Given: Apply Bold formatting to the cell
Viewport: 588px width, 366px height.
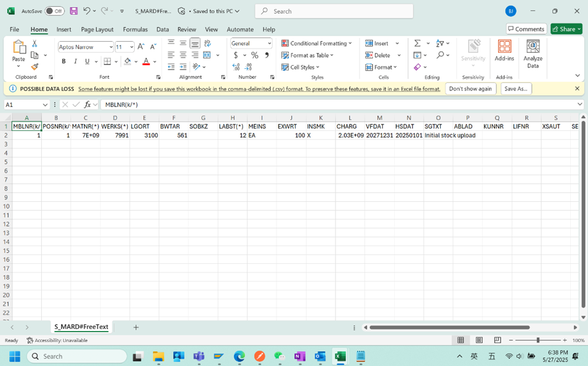Looking at the screenshot, I should [63, 62].
